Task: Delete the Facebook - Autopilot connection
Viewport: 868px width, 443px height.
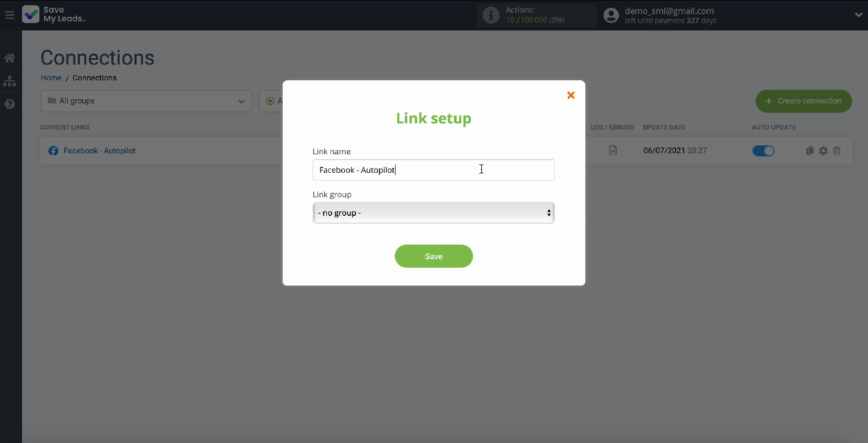Action: coord(837,151)
